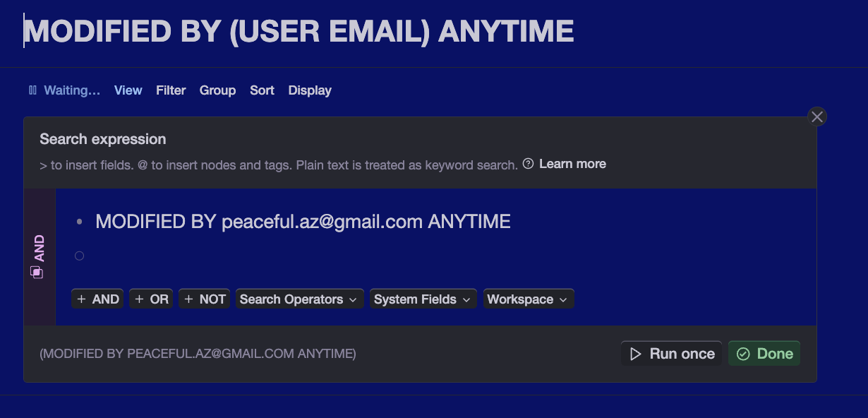
Task: Click the Run once label text
Action: (682, 354)
